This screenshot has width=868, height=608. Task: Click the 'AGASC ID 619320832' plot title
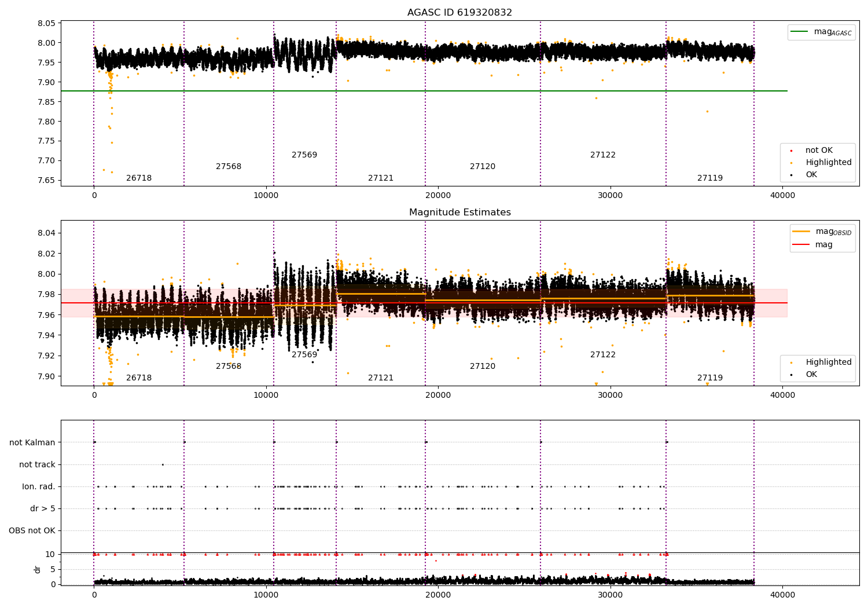pos(459,13)
